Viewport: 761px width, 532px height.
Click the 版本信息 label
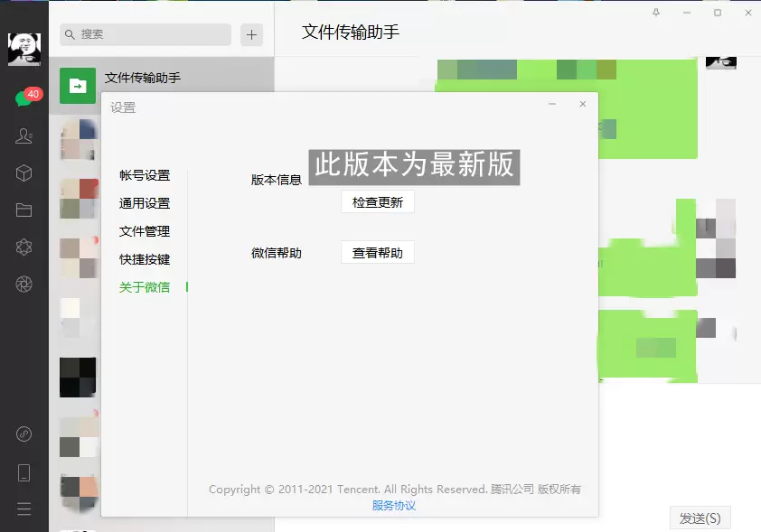(x=277, y=180)
